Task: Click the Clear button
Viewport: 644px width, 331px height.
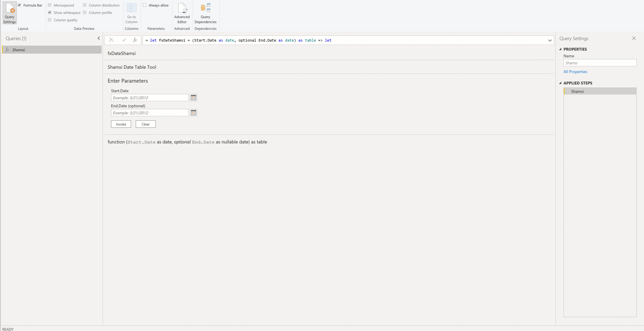Action: click(146, 124)
